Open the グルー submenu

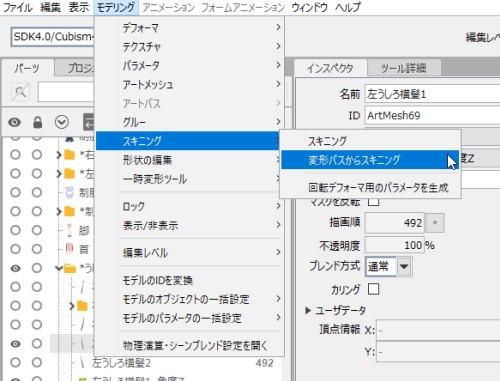click(x=189, y=122)
